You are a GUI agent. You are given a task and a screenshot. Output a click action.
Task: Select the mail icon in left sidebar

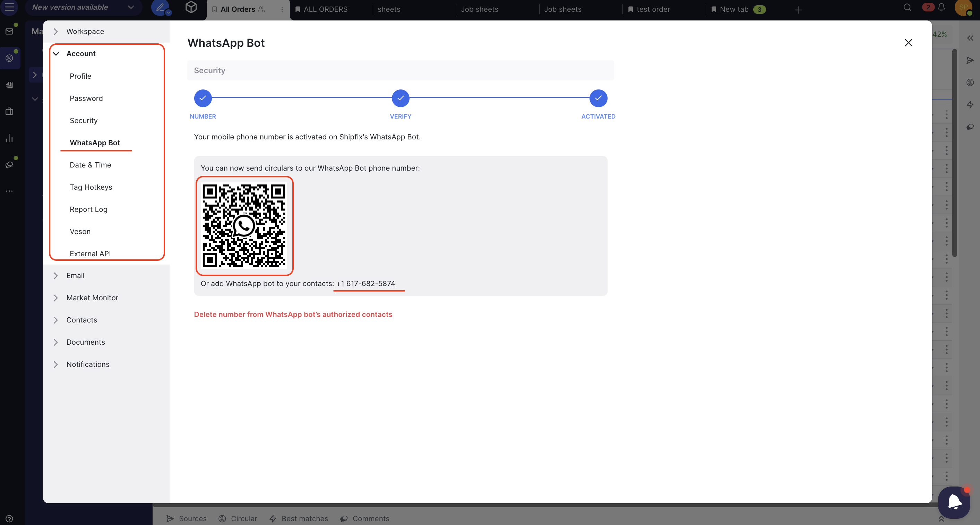pos(9,31)
